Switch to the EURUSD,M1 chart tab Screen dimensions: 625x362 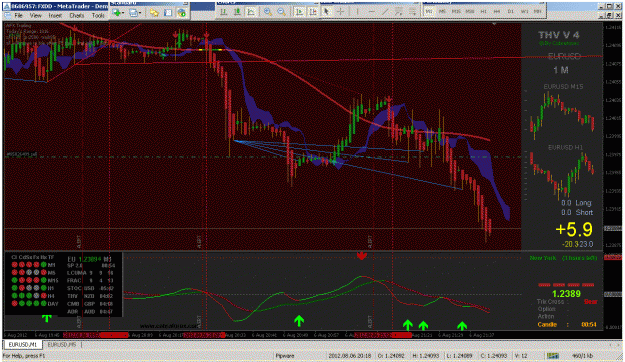click(x=23, y=344)
